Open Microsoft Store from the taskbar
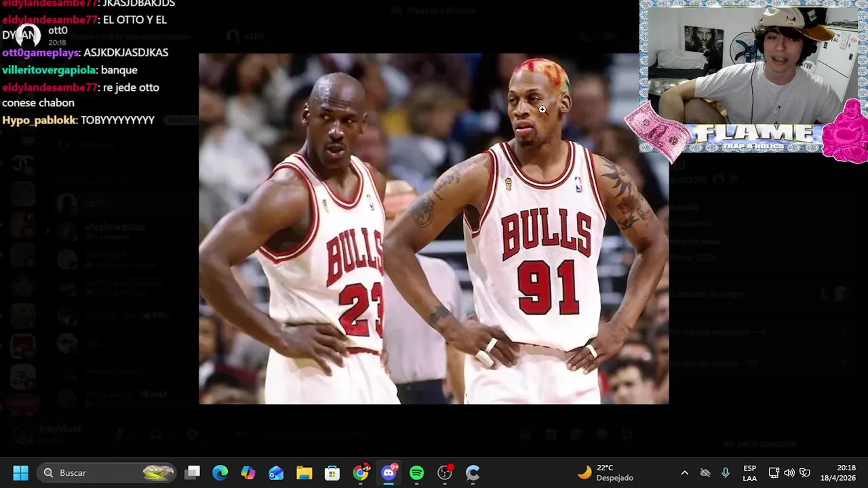The height and width of the screenshot is (488, 868). pyautogui.click(x=332, y=472)
